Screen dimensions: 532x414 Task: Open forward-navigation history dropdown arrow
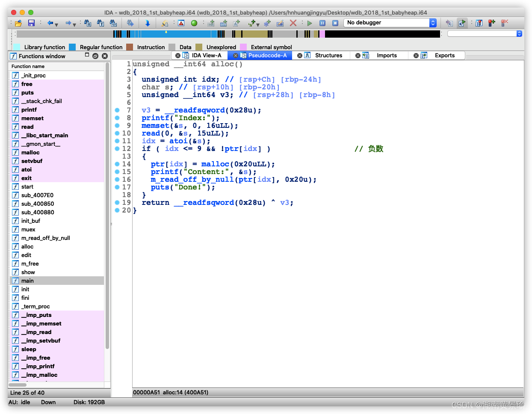74,24
